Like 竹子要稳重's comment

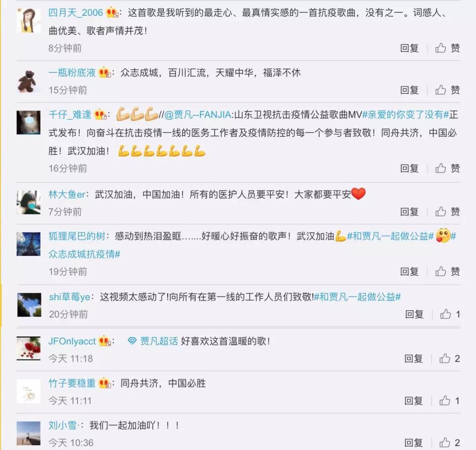[x=449, y=401]
